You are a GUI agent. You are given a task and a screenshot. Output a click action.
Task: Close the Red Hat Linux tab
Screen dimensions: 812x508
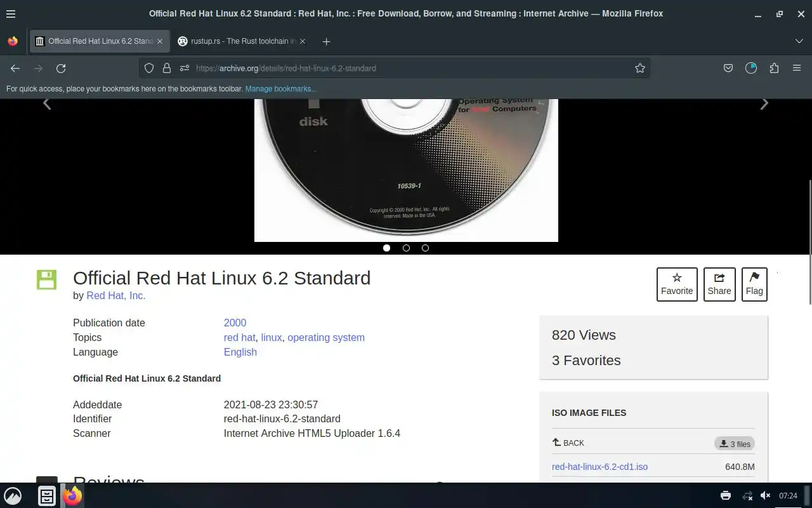point(160,41)
